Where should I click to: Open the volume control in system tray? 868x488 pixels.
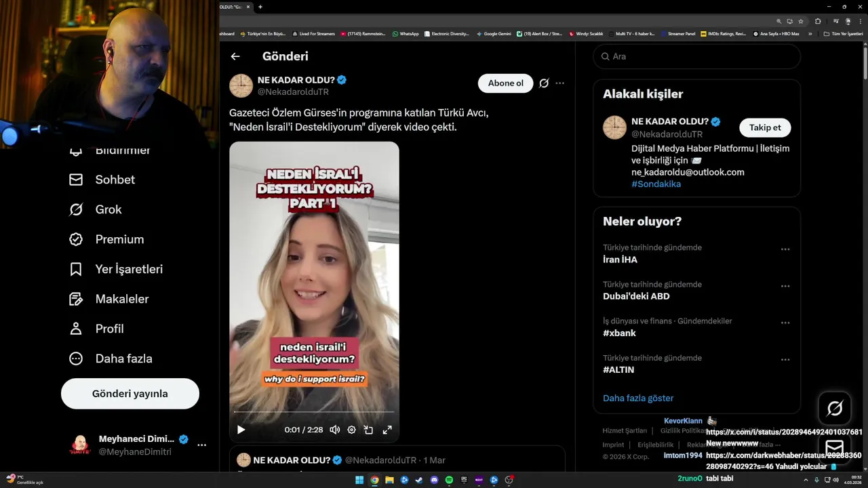[x=835, y=480]
